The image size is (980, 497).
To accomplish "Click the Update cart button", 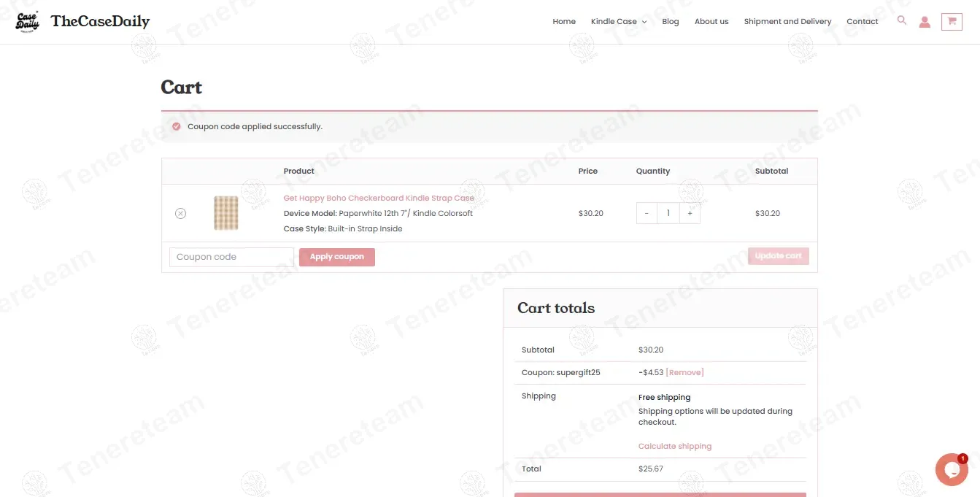I will (778, 256).
